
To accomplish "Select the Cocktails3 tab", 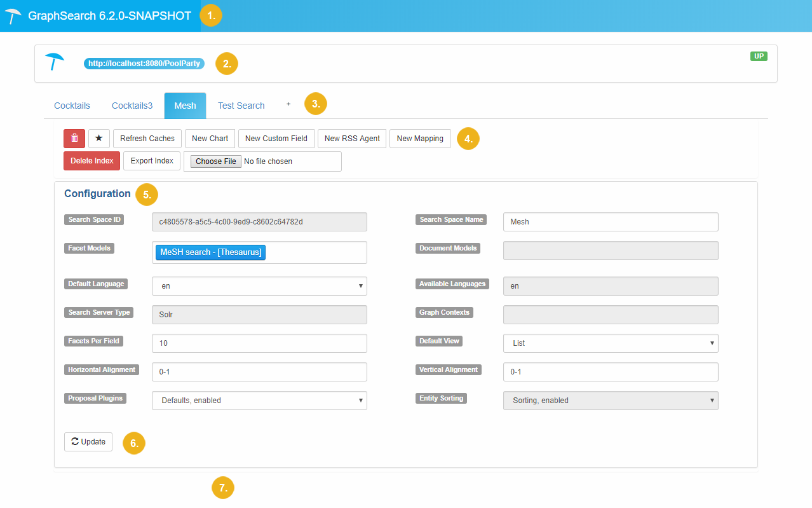I will pos(132,106).
